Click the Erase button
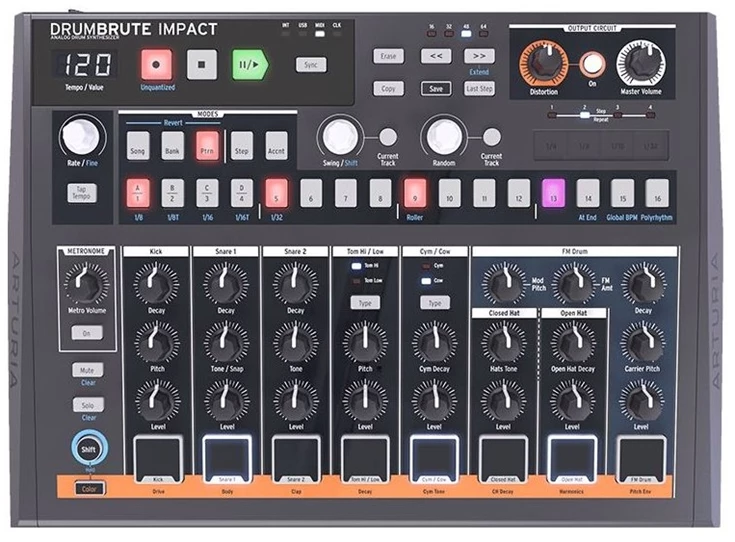Screen dimensions: 735x542 (388, 56)
